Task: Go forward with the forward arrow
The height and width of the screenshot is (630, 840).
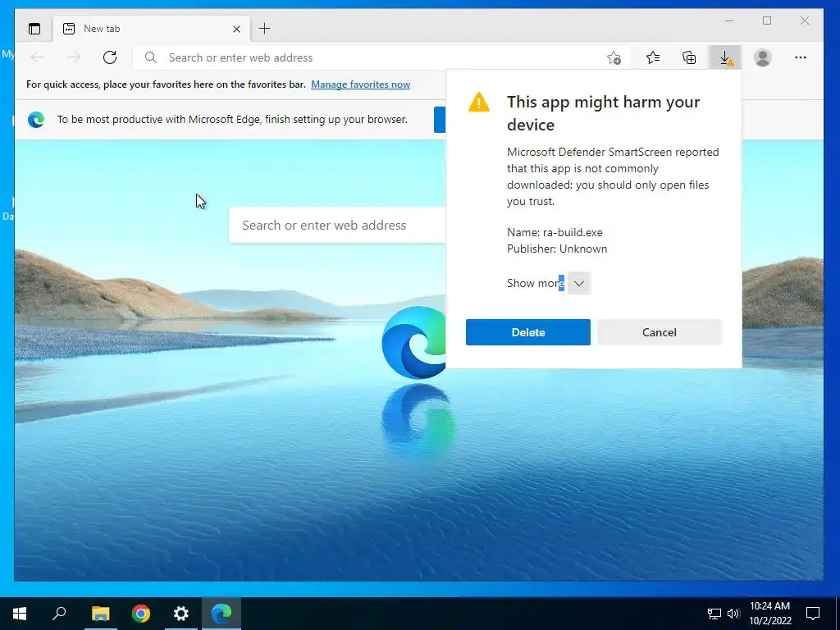Action: pos(74,57)
